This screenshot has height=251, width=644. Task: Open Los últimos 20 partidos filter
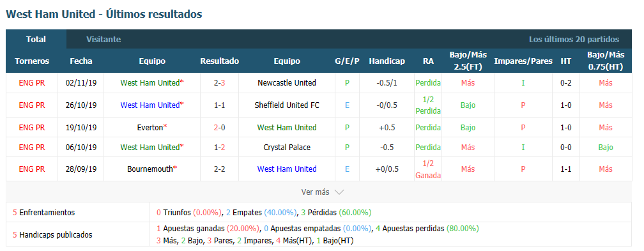click(x=574, y=40)
